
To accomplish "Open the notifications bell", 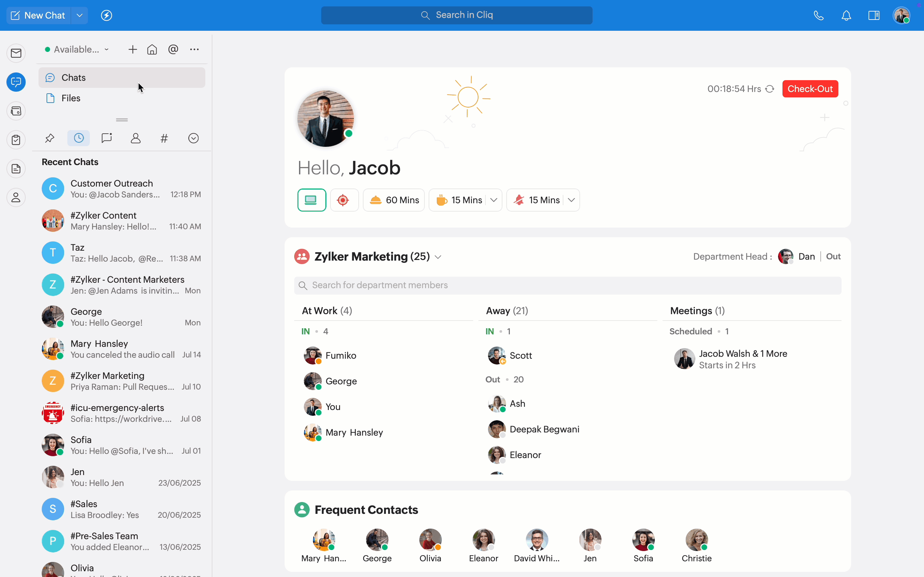I will [x=846, y=15].
